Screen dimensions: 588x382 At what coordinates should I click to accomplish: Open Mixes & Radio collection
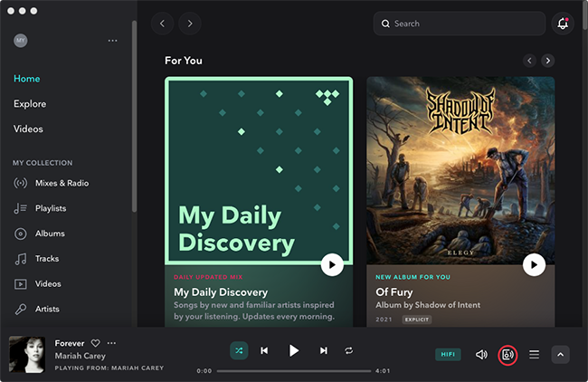(62, 183)
